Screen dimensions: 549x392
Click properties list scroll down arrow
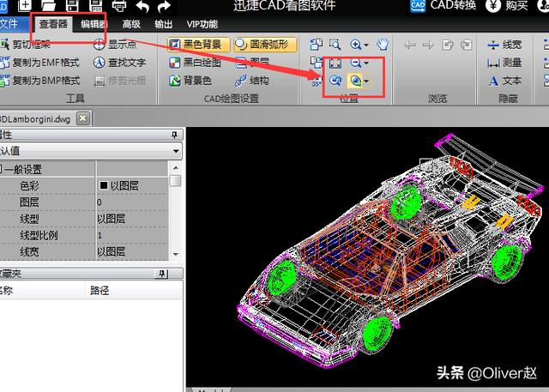175,254
